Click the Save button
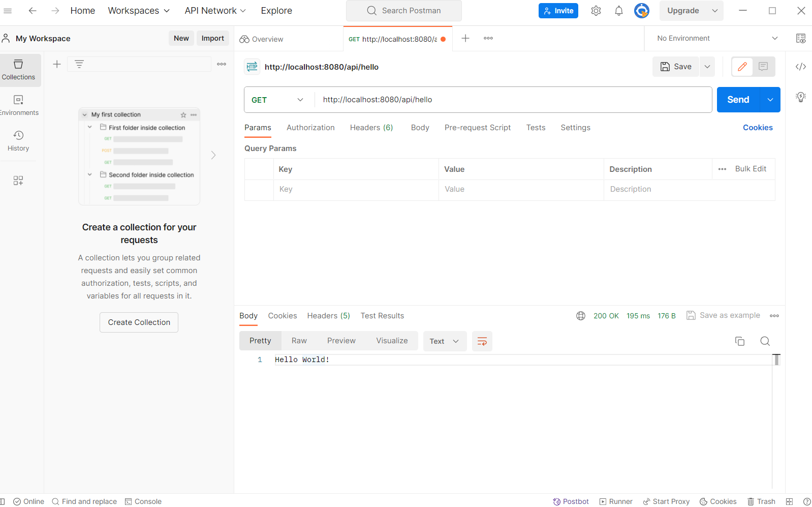The height and width of the screenshot is (507, 812). [x=676, y=67]
